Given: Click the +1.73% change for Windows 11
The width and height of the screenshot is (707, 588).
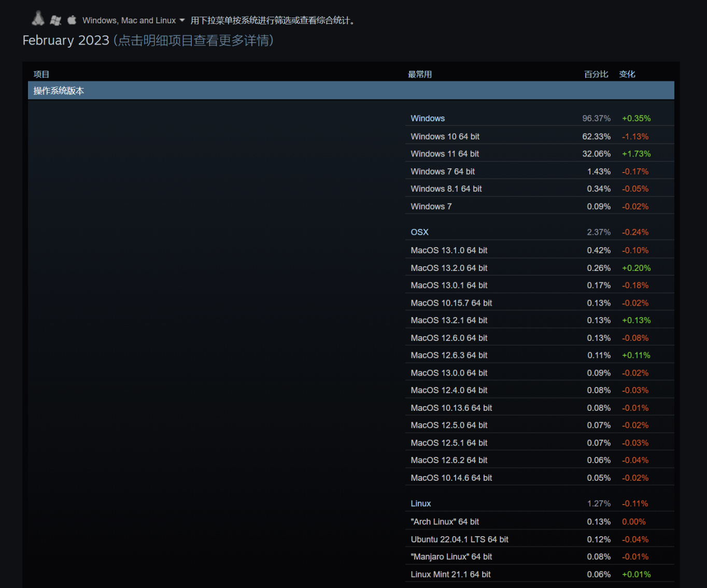Looking at the screenshot, I should pos(637,154).
